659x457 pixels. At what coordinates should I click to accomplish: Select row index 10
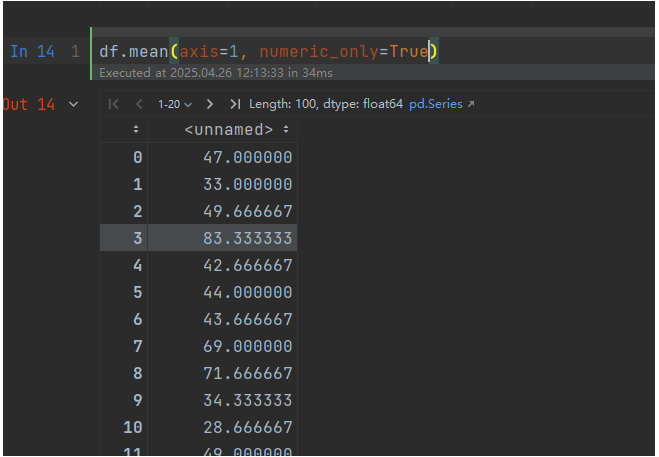tap(133, 427)
